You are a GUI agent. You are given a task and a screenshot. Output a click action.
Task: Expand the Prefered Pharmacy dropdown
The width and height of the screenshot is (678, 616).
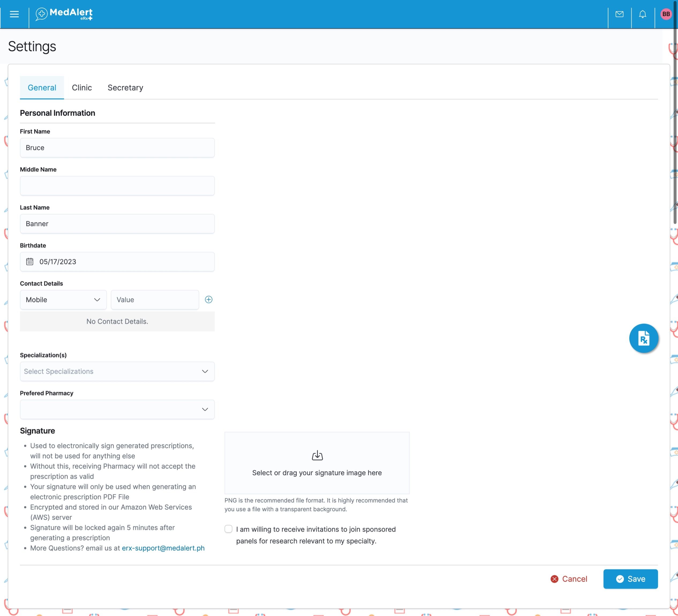[117, 409]
